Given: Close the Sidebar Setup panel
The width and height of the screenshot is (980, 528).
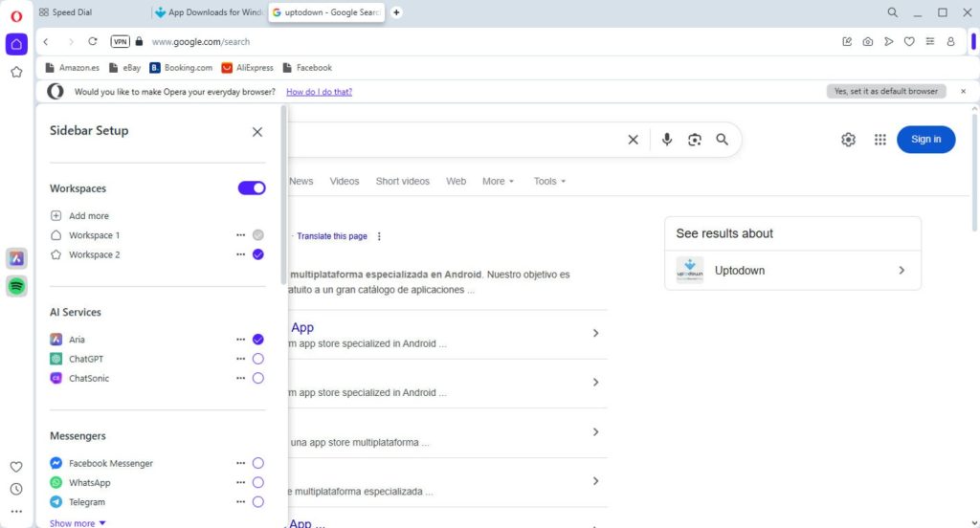Looking at the screenshot, I should 256,132.
